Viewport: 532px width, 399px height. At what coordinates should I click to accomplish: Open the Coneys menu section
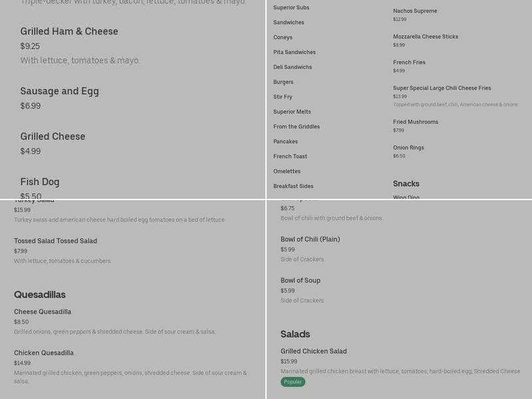[282, 37]
